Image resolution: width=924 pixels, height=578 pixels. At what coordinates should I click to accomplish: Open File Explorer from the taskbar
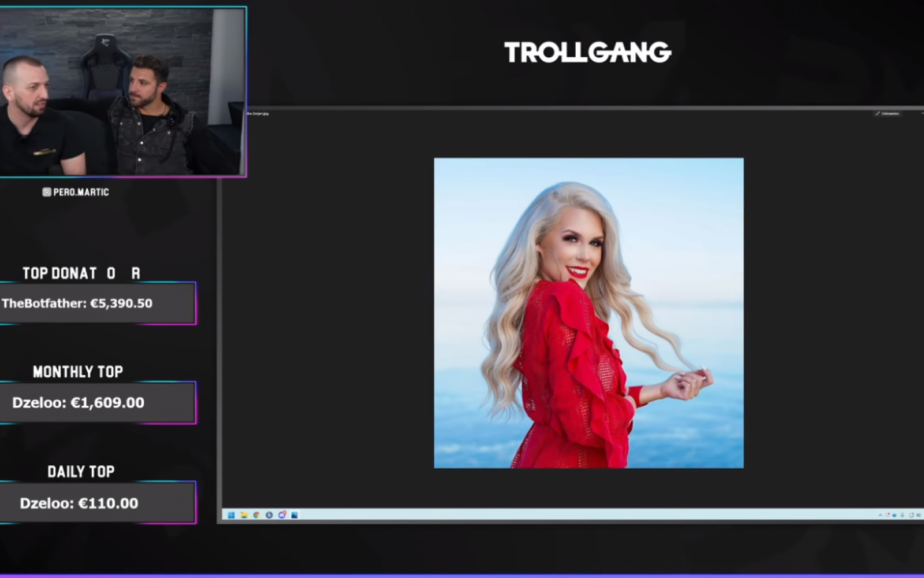[244, 515]
